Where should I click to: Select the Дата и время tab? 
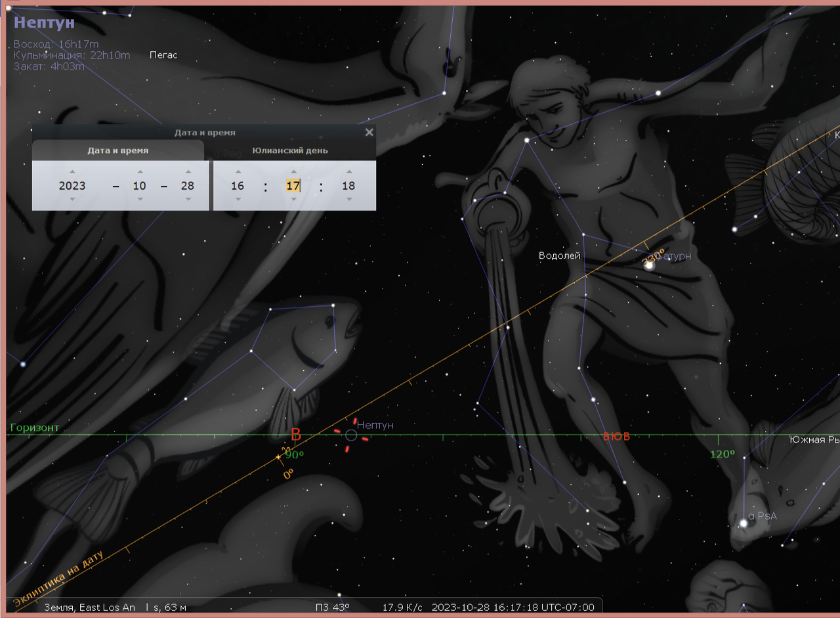click(118, 150)
